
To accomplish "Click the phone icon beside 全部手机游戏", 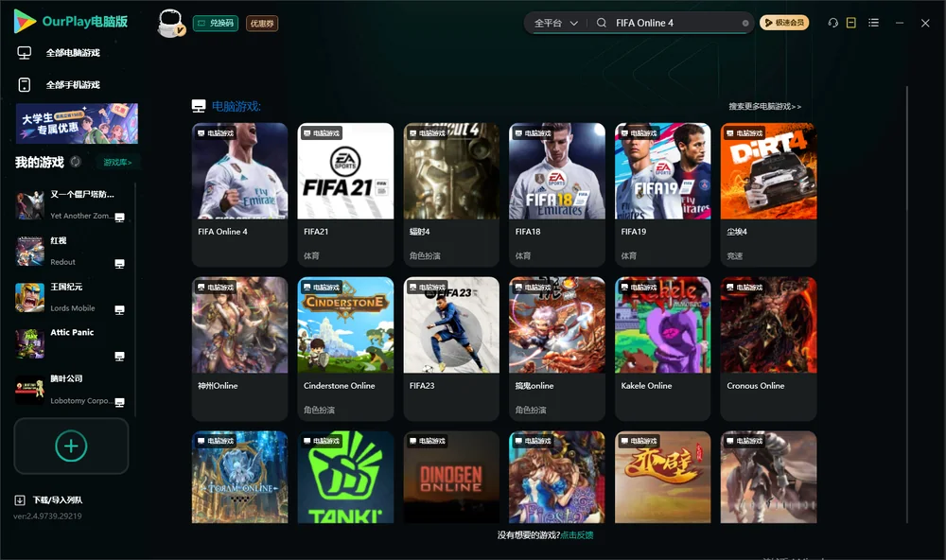I will coord(25,85).
